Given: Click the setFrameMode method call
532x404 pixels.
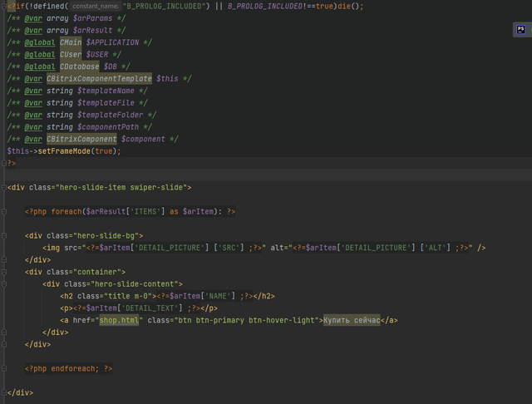Looking at the screenshot, I should click(64, 151).
